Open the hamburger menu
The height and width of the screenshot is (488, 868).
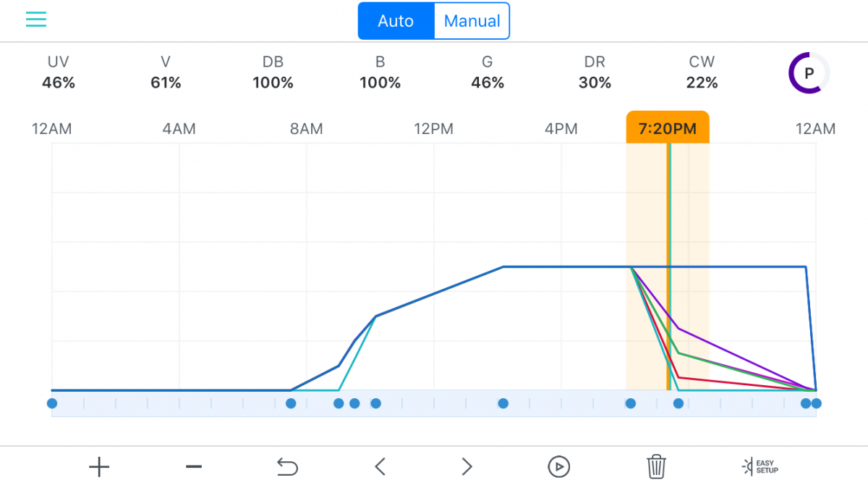click(x=36, y=20)
